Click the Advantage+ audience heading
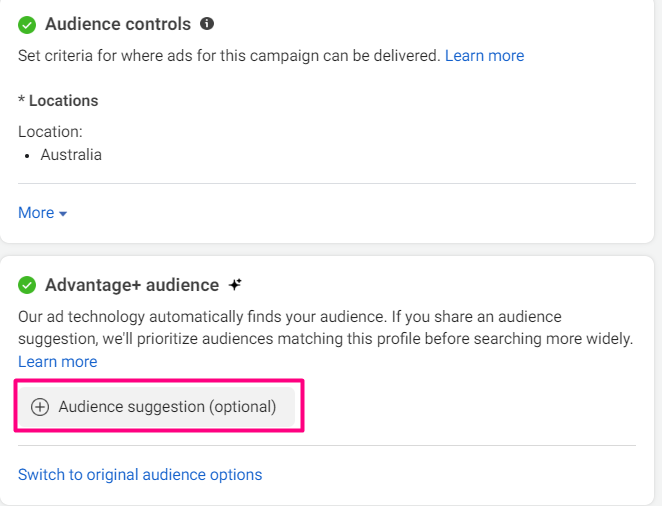The image size is (662, 506). 132,285
